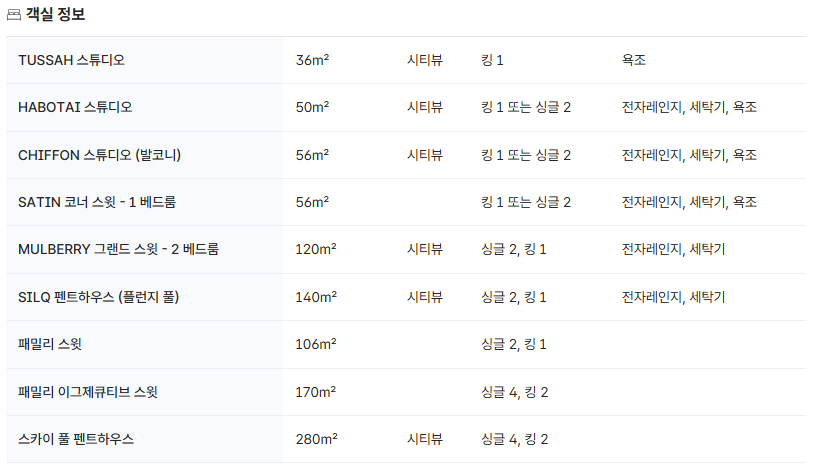Screen dimensions: 836x471
Task: Click 킹 1 bed type for TUSSAH
Action: coord(492,60)
